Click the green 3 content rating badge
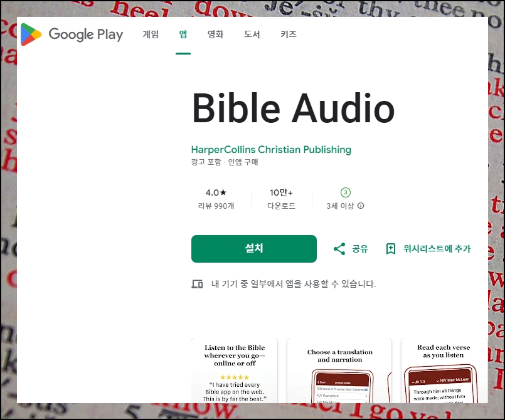The image size is (505, 420). (346, 192)
